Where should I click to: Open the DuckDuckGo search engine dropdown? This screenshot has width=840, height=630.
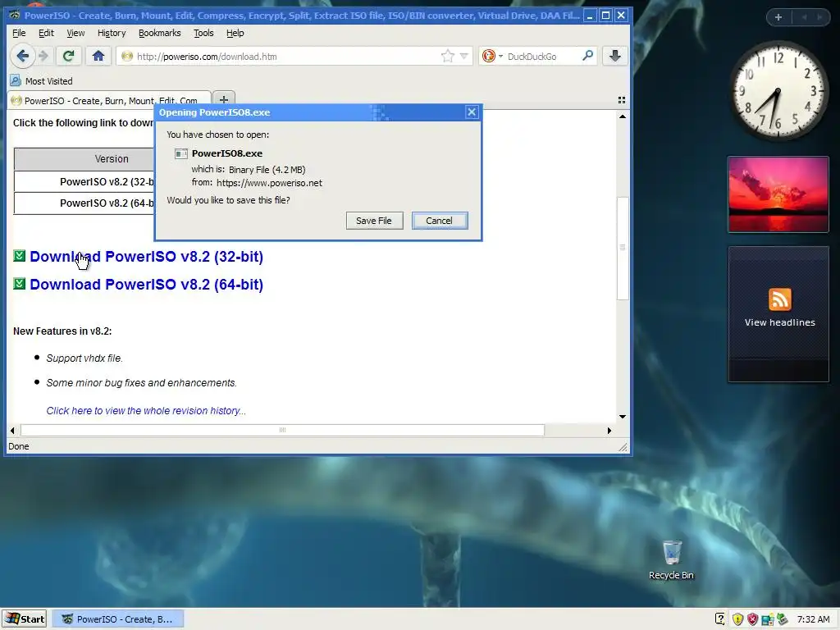(492, 57)
